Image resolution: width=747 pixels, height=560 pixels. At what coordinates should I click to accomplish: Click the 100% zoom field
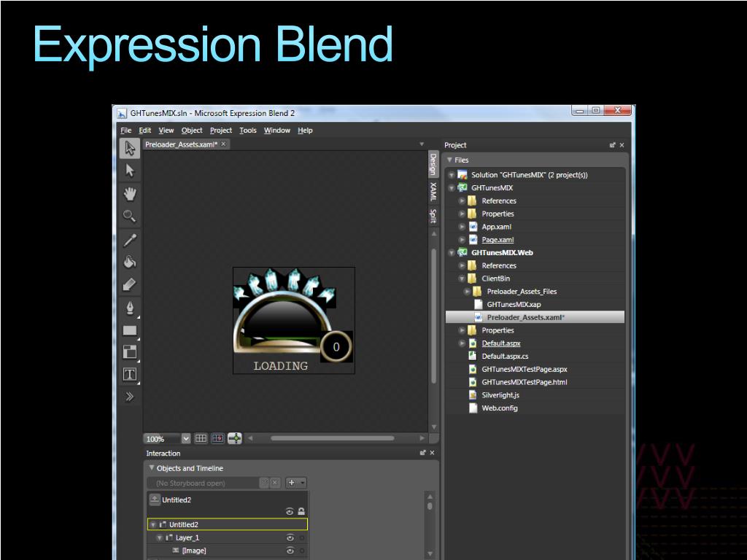(x=162, y=438)
